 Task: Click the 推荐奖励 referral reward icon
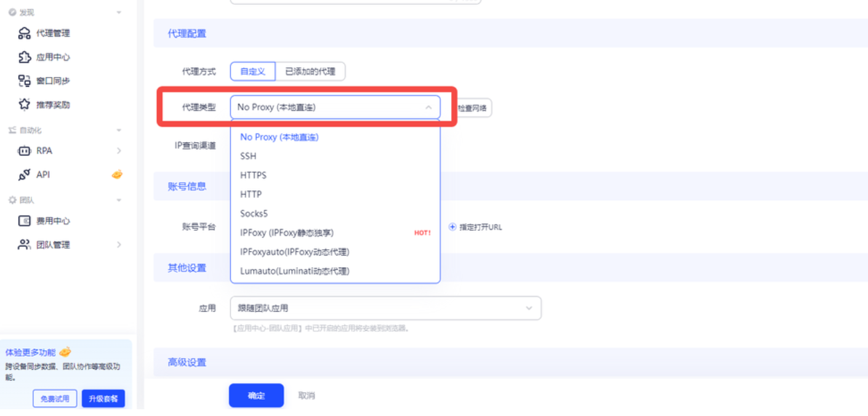coord(25,105)
